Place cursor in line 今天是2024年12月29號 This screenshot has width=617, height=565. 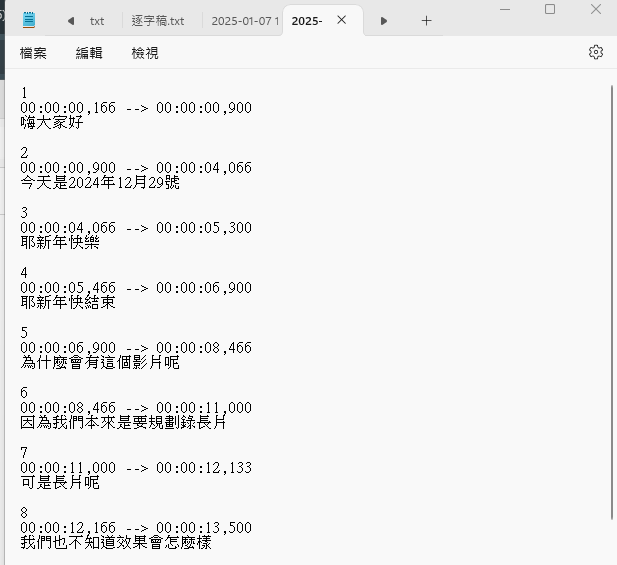coord(99,183)
